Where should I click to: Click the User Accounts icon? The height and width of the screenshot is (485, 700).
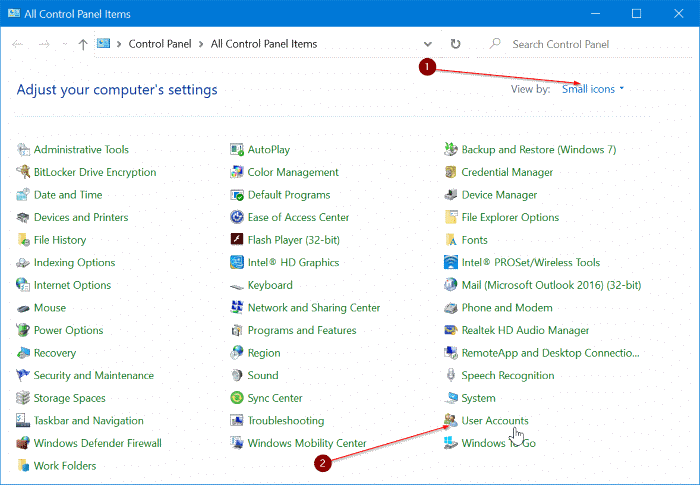451,420
